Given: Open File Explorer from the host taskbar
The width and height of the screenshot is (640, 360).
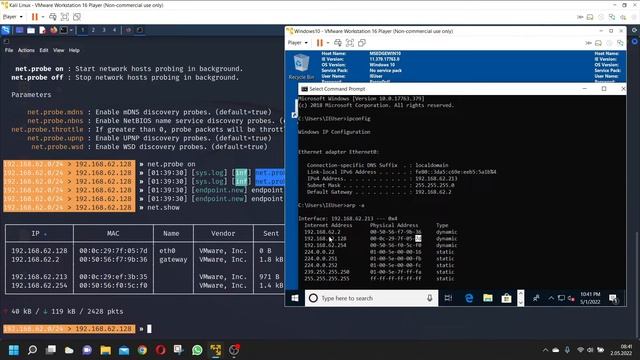Looking at the screenshot, I should tap(105, 350).
